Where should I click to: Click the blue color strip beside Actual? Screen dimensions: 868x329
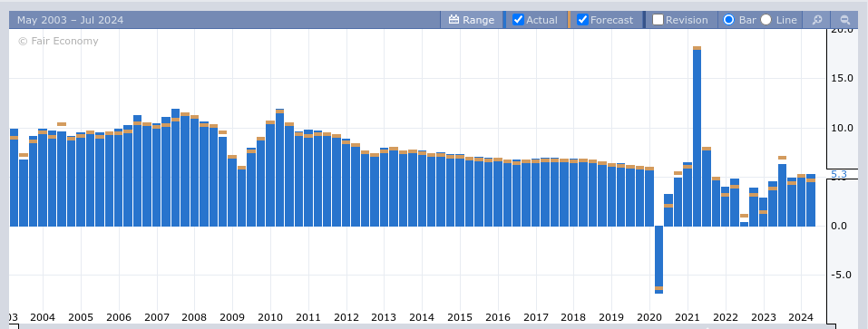(x=504, y=20)
